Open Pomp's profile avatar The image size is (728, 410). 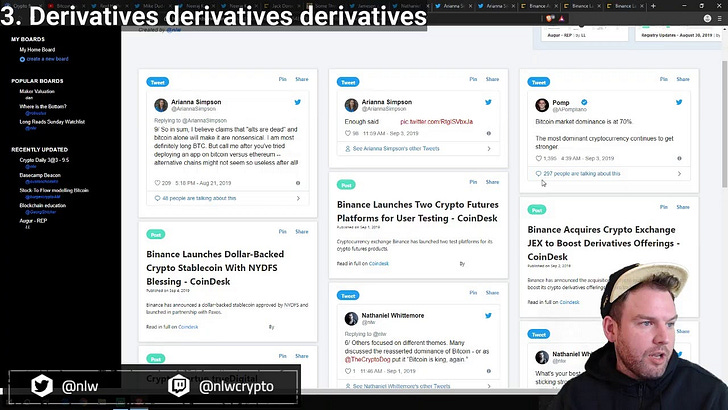[542, 105]
